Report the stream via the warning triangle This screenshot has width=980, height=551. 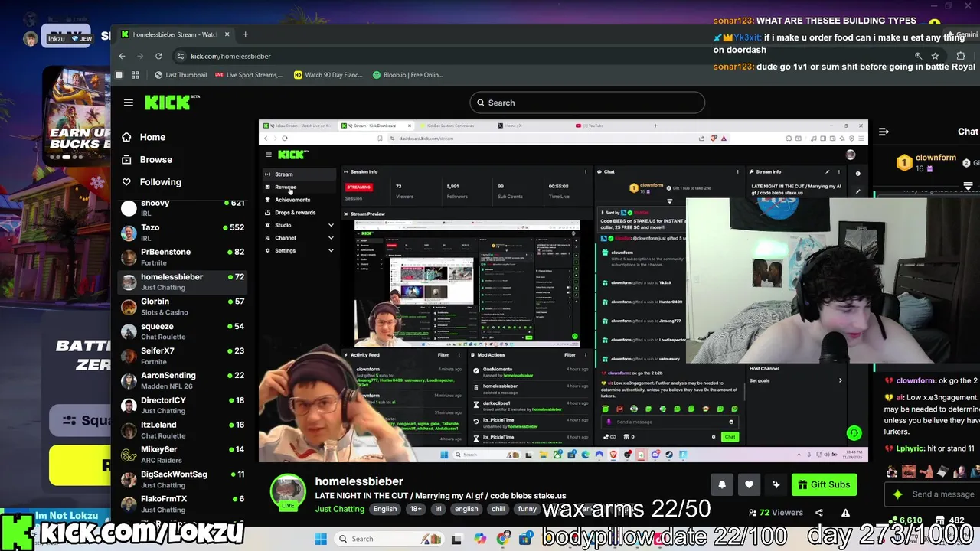[x=845, y=513]
